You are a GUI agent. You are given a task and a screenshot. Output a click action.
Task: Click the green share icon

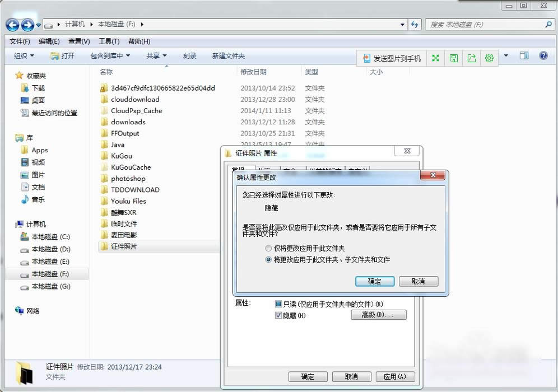click(x=472, y=58)
